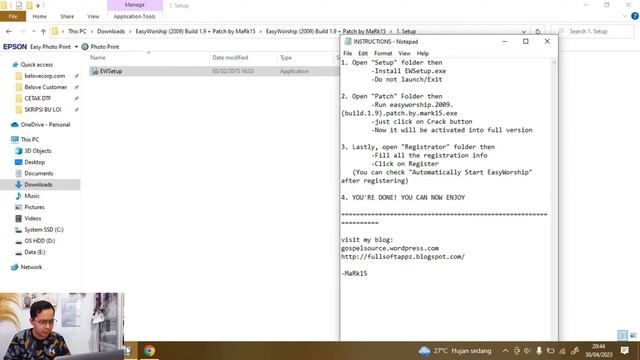640x360 pixels.
Task: Open OS HDD (D:) drive
Action: pos(40,241)
